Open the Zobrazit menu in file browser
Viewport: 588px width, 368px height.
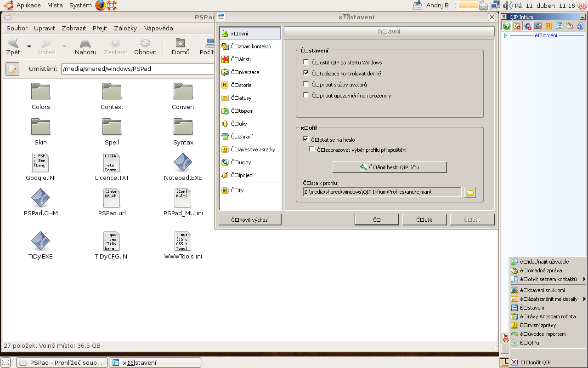click(74, 28)
